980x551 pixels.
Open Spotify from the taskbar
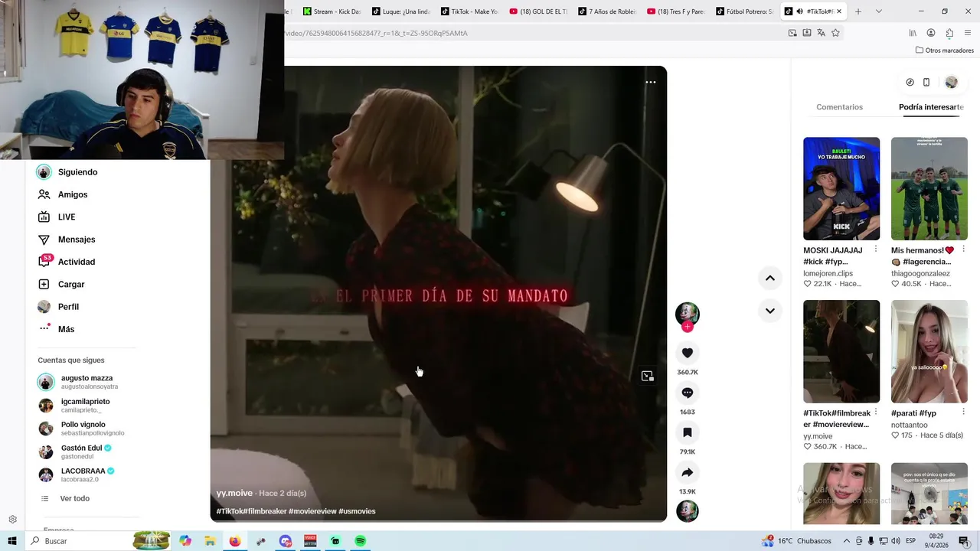[360, 541]
